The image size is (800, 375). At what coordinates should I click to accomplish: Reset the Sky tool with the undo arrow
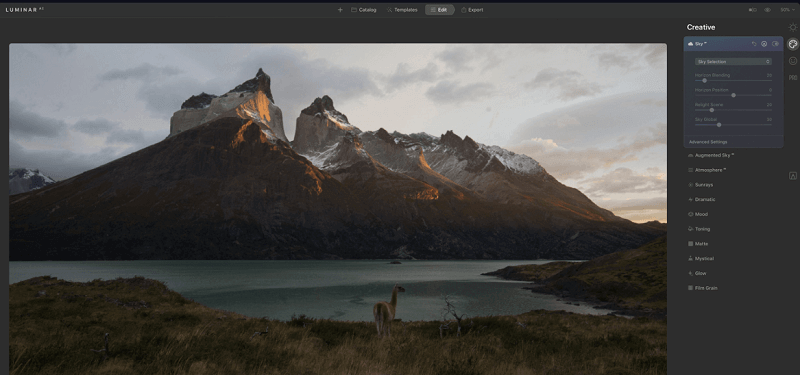tap(754, 44)
